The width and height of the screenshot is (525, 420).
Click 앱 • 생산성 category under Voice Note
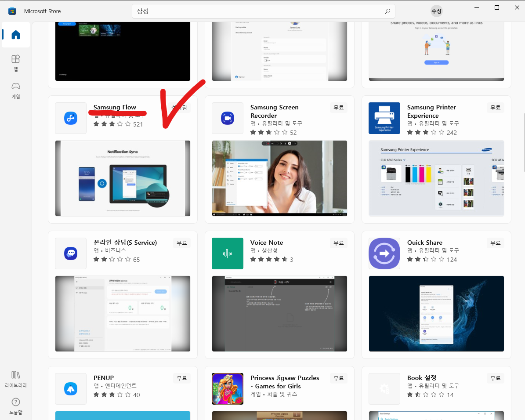pos(264,250)
